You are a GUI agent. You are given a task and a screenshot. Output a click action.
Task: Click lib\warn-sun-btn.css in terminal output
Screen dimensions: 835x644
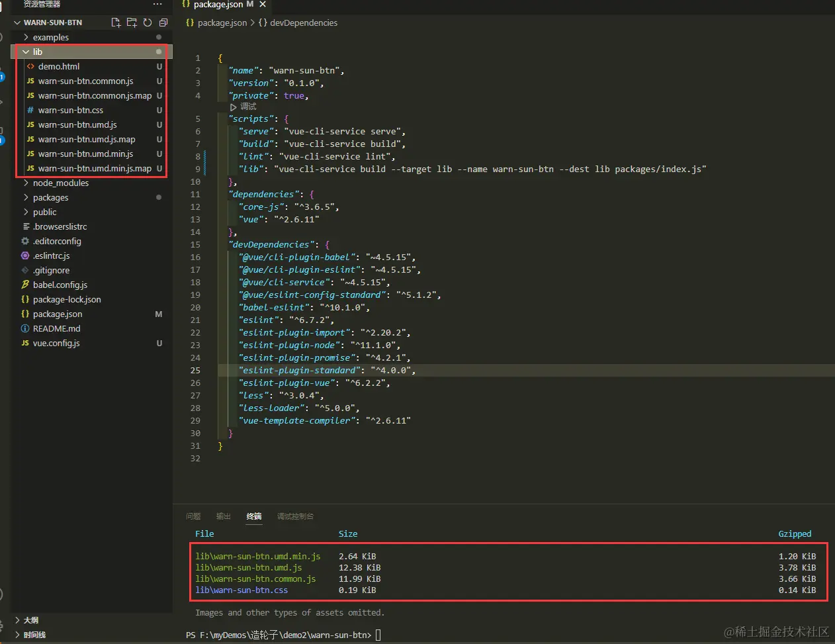click(x=242, y=590)
